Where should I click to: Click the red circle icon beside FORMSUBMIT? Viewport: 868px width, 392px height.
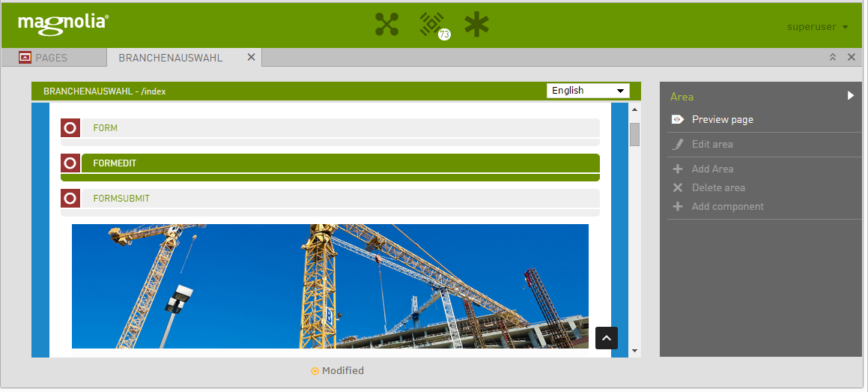click(x=70, y=198)
